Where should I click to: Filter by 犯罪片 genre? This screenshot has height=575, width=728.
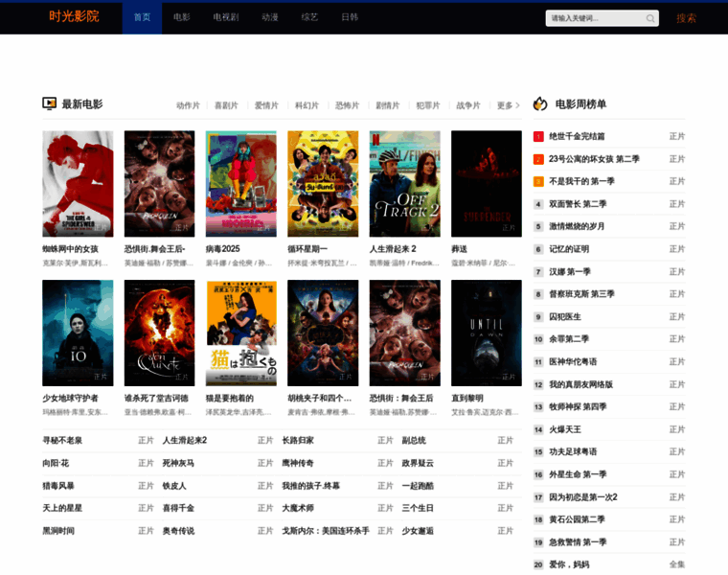tap(428, 105)
